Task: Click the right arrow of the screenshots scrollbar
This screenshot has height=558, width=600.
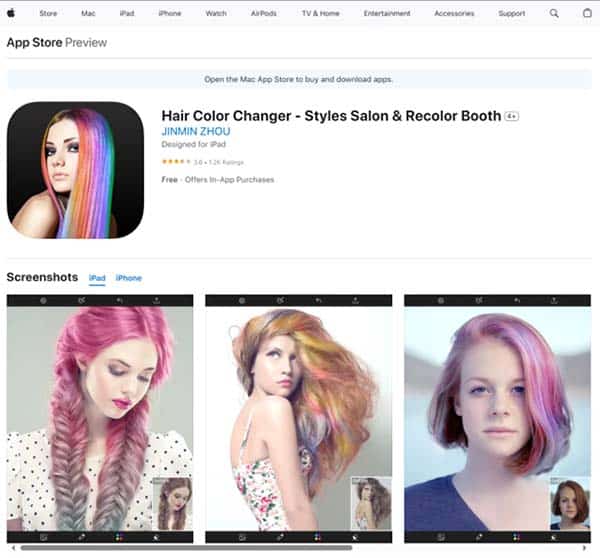Action: click(x=584, y=548)
